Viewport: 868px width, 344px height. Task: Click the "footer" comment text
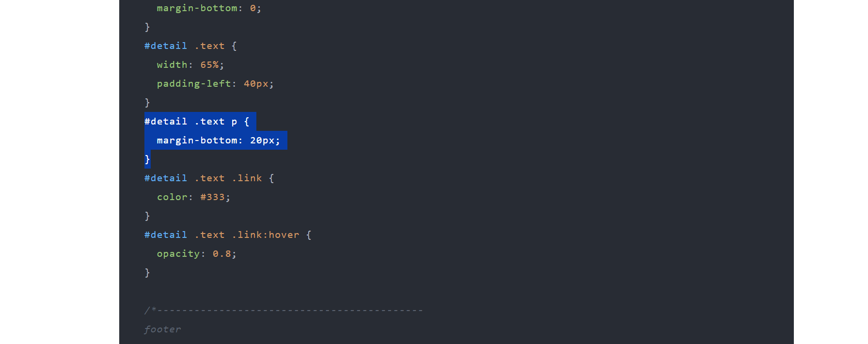coord(162,329)
